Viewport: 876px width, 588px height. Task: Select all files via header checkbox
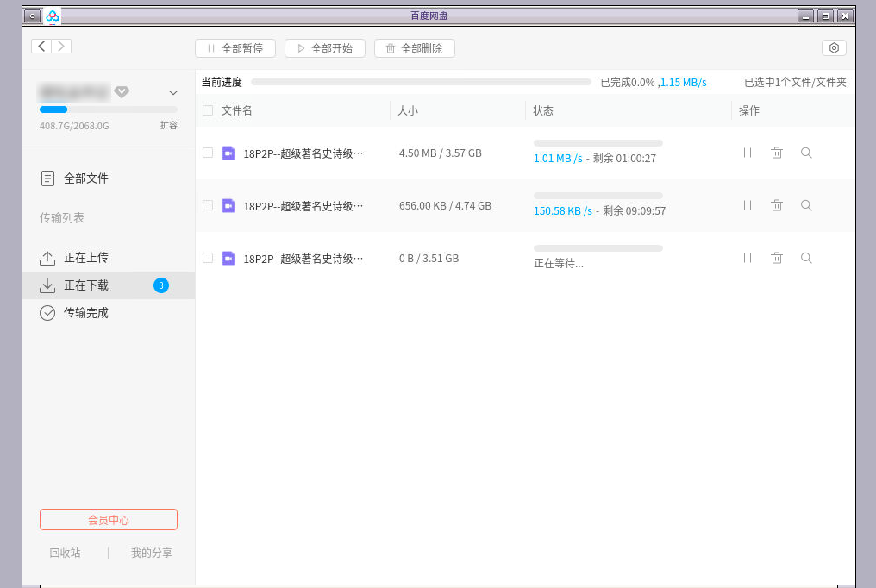click(208, 110)
